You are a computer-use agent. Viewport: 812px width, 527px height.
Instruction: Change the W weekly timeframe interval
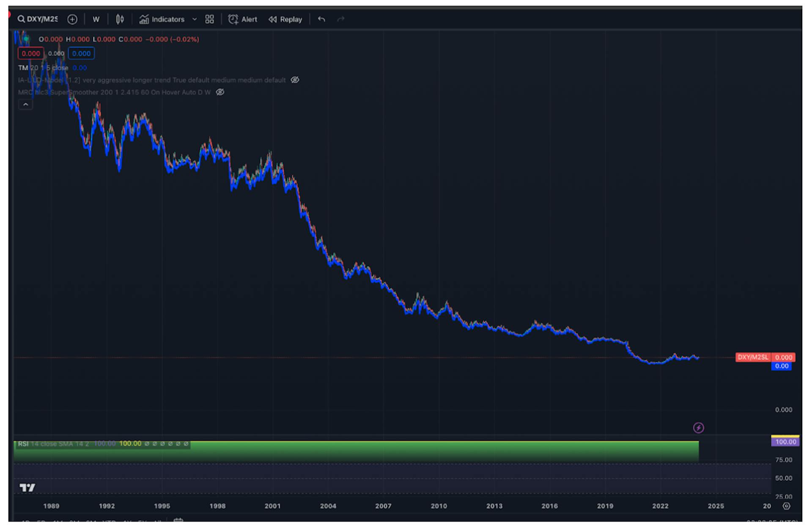(96, 19)
